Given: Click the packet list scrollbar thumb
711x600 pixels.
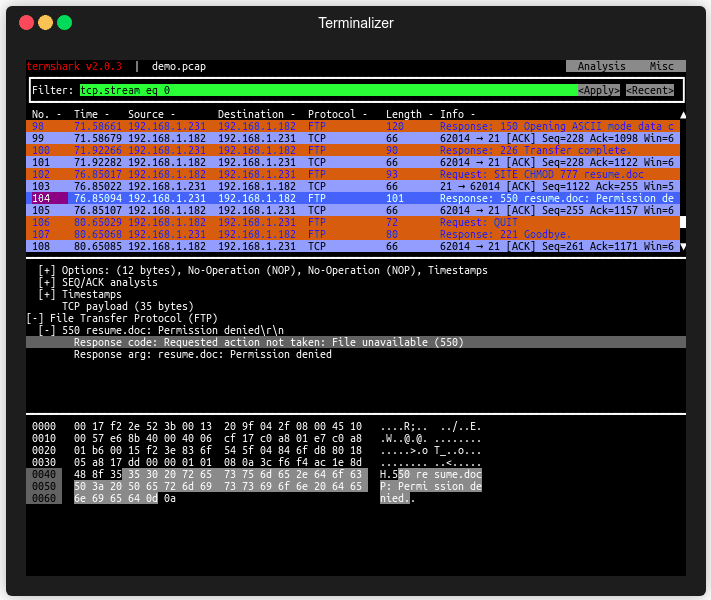Looking at the screenshot, I should tap(683, 222).
